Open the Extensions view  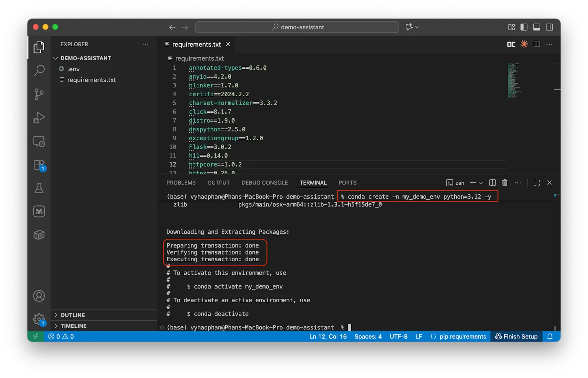[x=39, y=165]
